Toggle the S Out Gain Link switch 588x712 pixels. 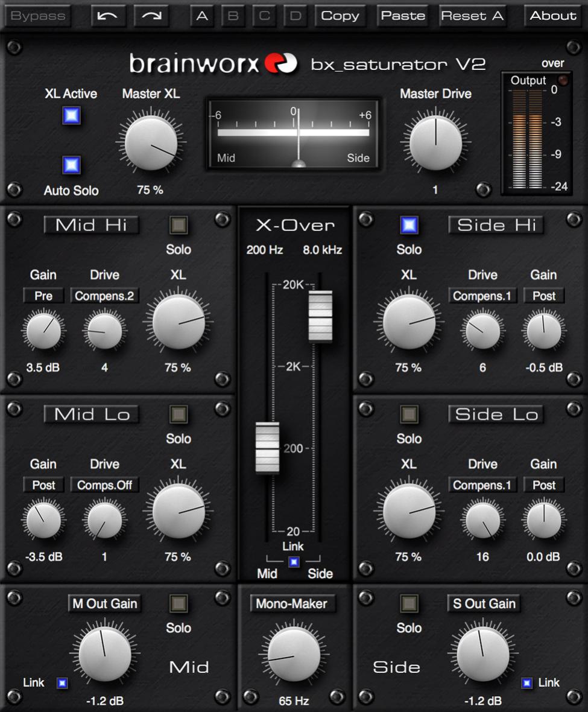pyautogui.click(x=526, y=683)
